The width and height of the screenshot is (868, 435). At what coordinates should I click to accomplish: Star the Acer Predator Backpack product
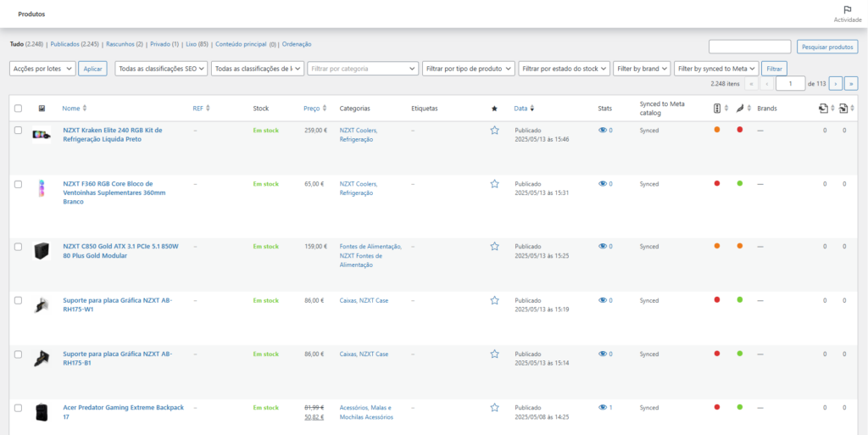pyautogui.click(x=494, y=407)
